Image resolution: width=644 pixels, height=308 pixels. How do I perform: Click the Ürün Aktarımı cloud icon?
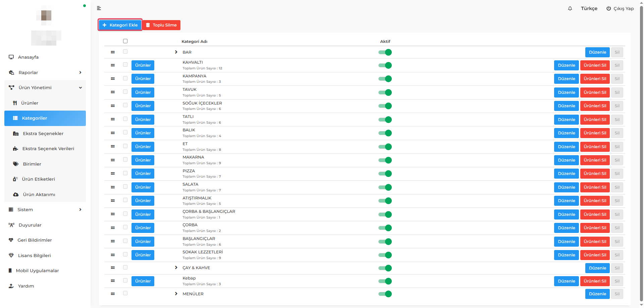pyautogui.click(x=16, y=194)
